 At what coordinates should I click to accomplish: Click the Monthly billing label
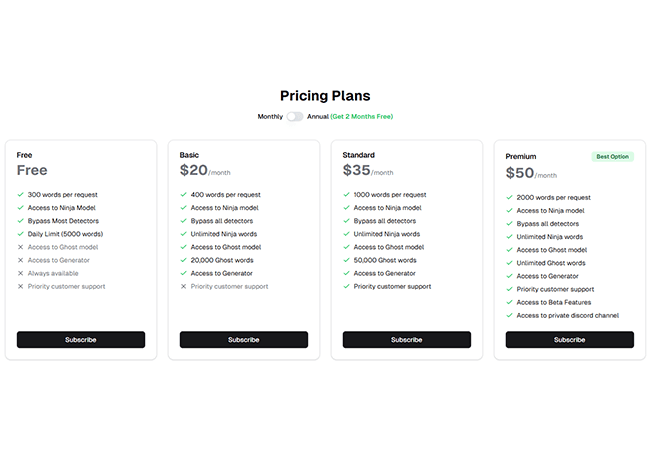[270, 117]
